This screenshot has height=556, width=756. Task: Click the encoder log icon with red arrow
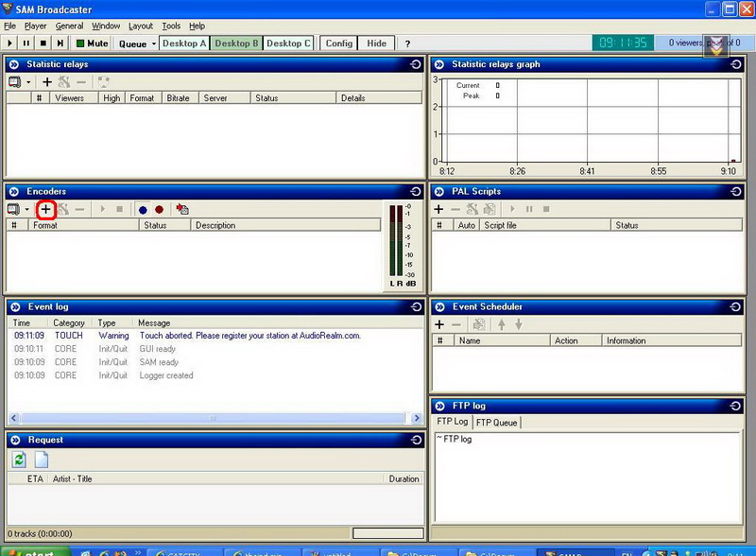coord(182,210)
